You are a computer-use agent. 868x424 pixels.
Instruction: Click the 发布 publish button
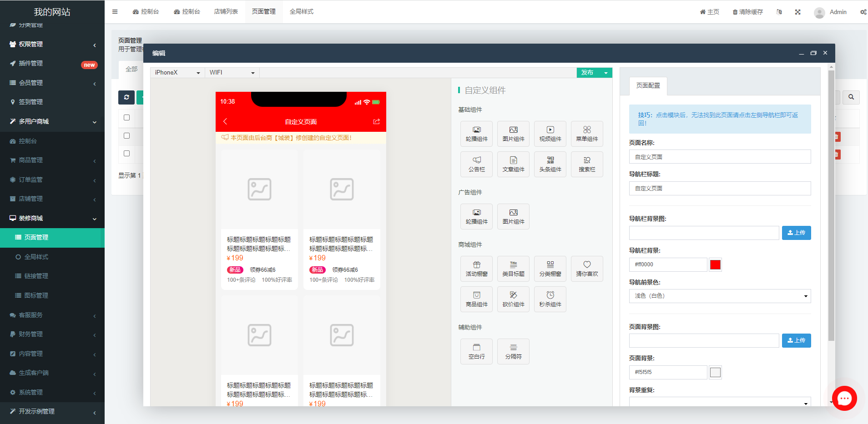(587, 72)
